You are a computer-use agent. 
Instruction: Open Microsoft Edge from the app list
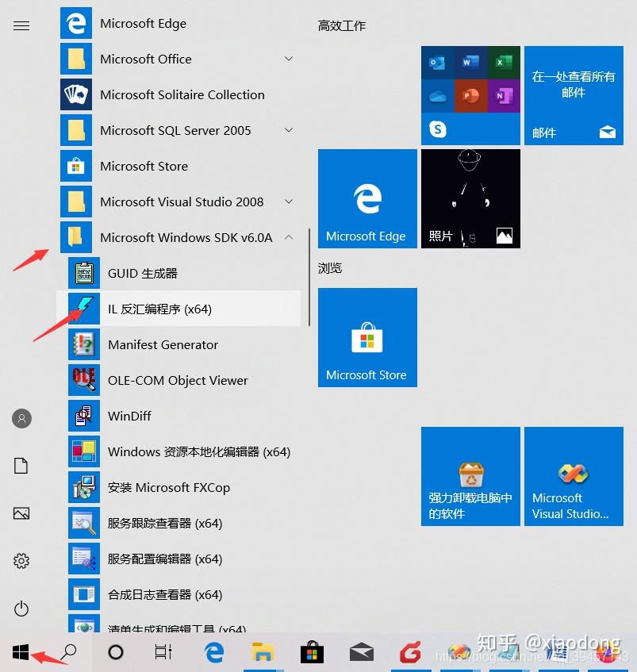[x=180, y=23]
